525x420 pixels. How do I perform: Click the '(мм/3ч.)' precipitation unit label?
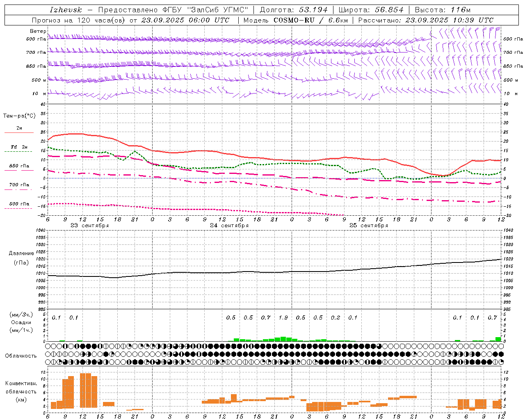[x=21, y=315]
